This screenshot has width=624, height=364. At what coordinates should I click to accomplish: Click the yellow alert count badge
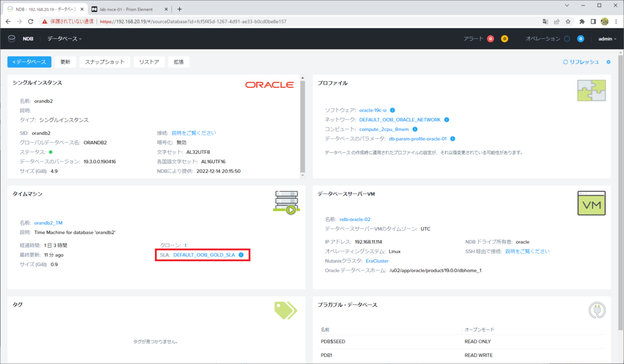504,38
